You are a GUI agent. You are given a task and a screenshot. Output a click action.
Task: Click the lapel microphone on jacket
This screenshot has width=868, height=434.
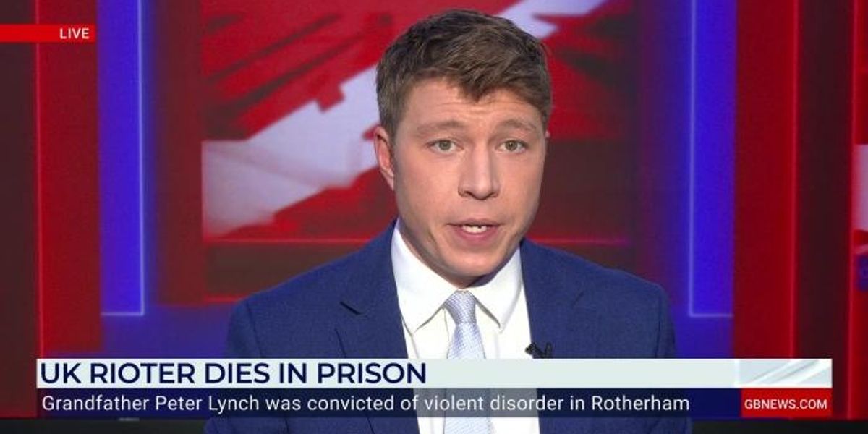coord(539,351)
